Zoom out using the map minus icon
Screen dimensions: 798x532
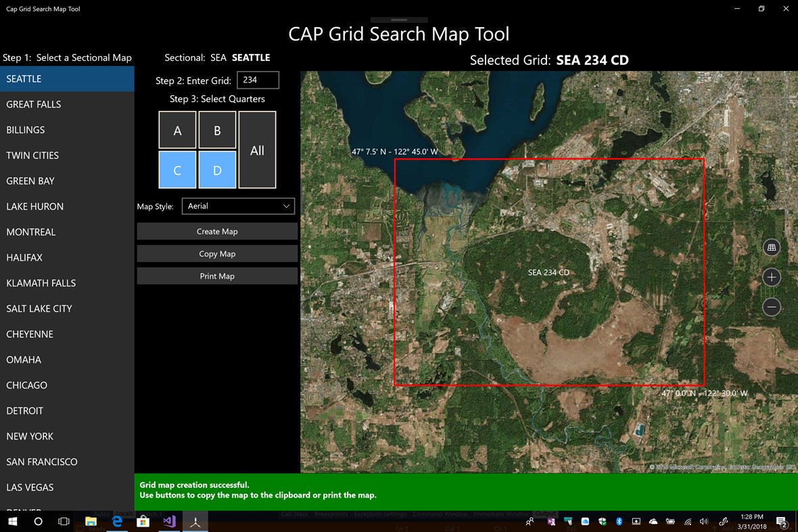[x=772, y=307]
